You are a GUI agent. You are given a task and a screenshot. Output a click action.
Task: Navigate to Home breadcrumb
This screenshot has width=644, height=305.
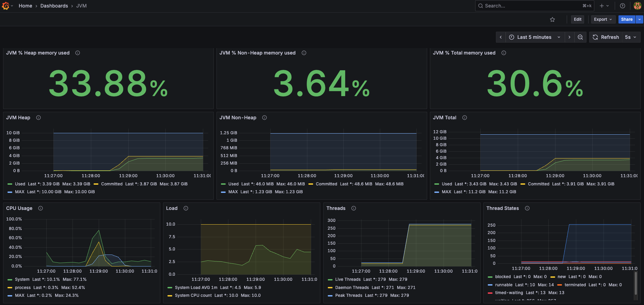point(25,6)
